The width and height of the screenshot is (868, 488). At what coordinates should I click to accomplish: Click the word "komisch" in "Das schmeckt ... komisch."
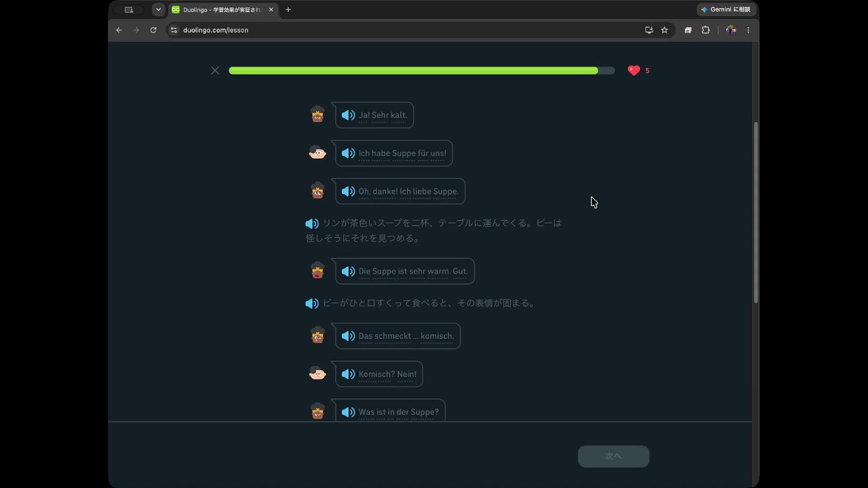click(437, 336)
